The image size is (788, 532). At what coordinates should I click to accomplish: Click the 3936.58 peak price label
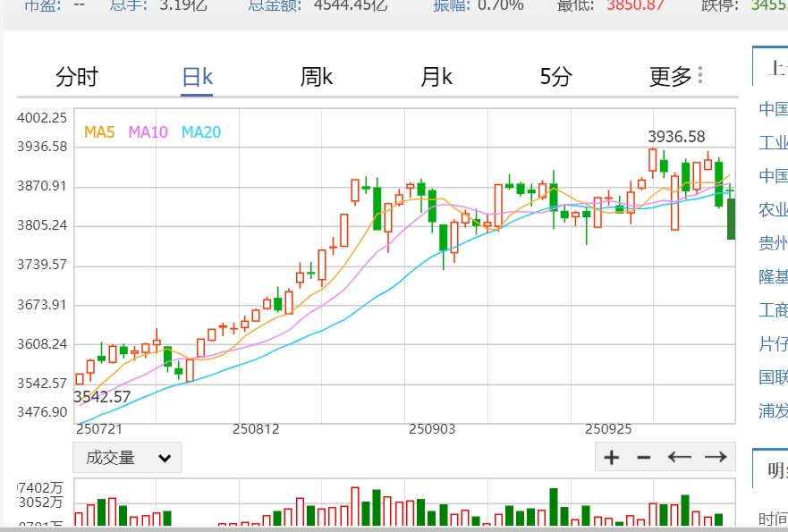coord(676,137)
